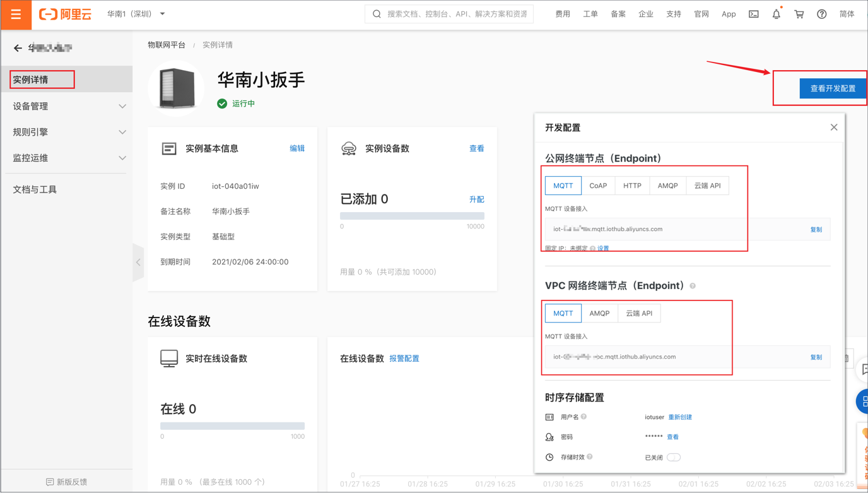Screen dimensions: 868x493
Task: Click the 实例基本信息 card icon
Action: coord(169,148)
